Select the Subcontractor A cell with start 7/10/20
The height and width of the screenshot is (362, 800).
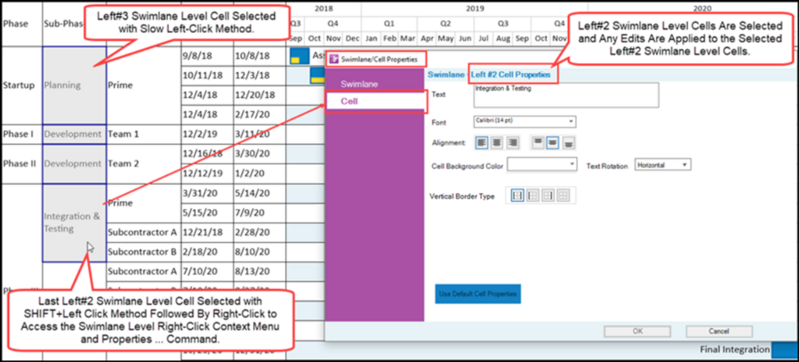[x=143, y=272]
